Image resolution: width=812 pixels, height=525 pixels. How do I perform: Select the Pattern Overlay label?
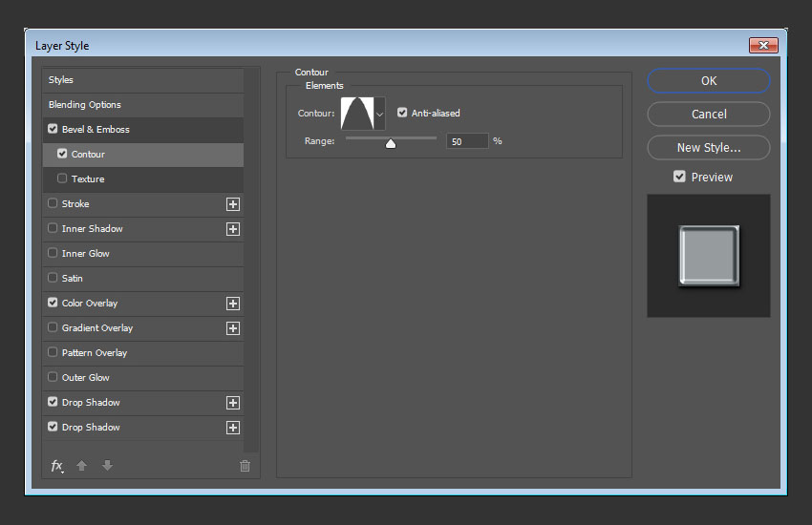pos(95,353)
